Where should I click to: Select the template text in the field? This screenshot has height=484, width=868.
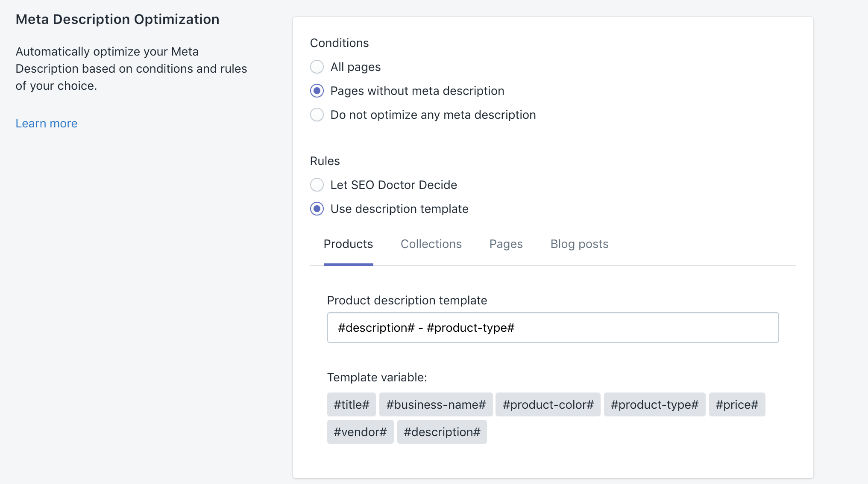[x=426, y=328]
